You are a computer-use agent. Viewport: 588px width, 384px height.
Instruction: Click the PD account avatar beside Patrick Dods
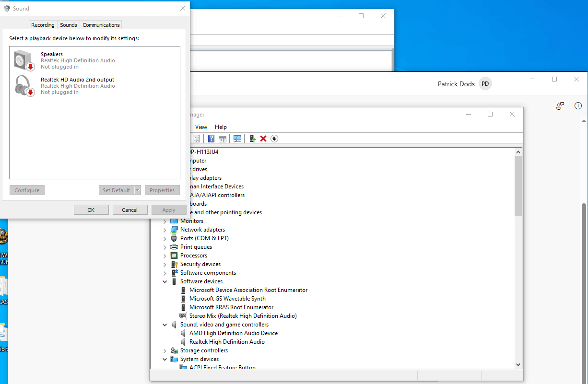point(485,84)
